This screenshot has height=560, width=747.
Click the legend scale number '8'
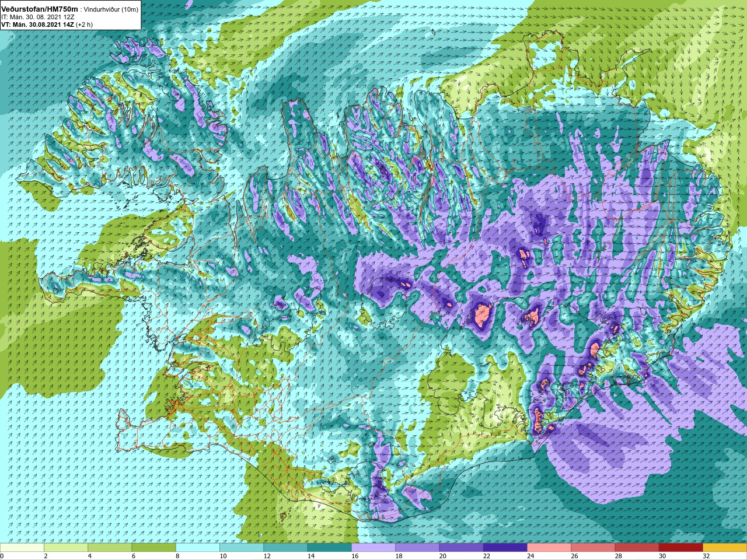coord(177,556)
